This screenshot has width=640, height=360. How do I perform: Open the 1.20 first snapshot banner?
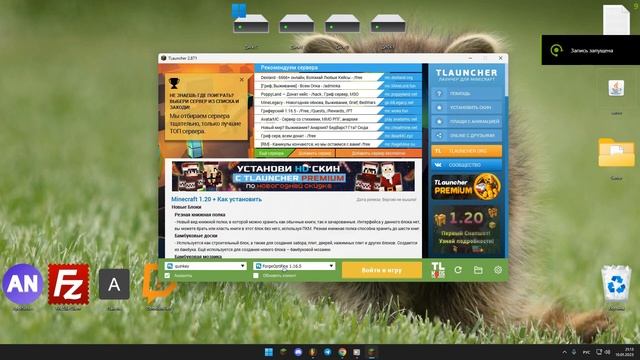point(467,229)
